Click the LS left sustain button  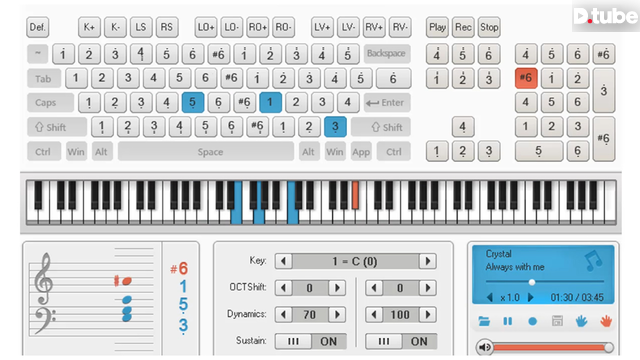pos(141,27)
